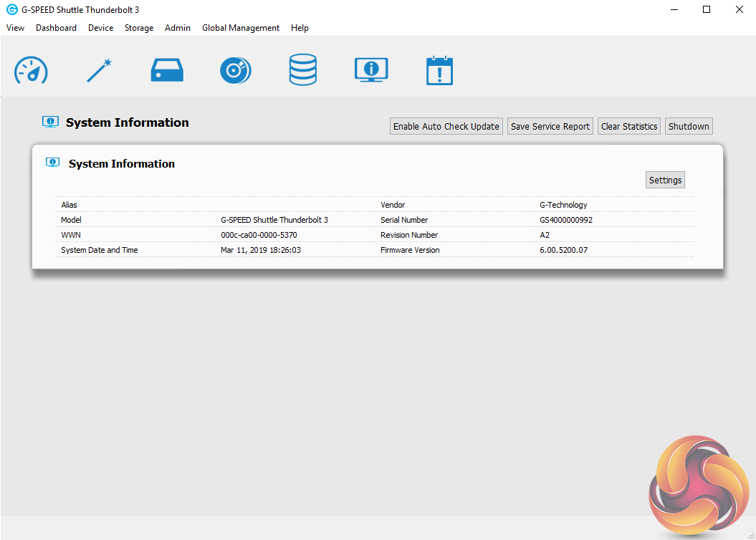The height and width of the screenshot is (540, 756).
Task: Open the Dashboard speedometer icon
Action: [x=31, y=71]
